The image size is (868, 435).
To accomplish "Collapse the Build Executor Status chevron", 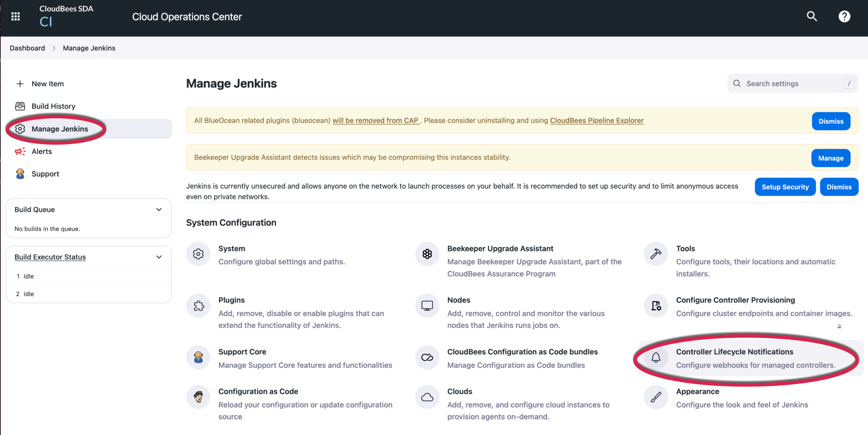I will point(159,257).
